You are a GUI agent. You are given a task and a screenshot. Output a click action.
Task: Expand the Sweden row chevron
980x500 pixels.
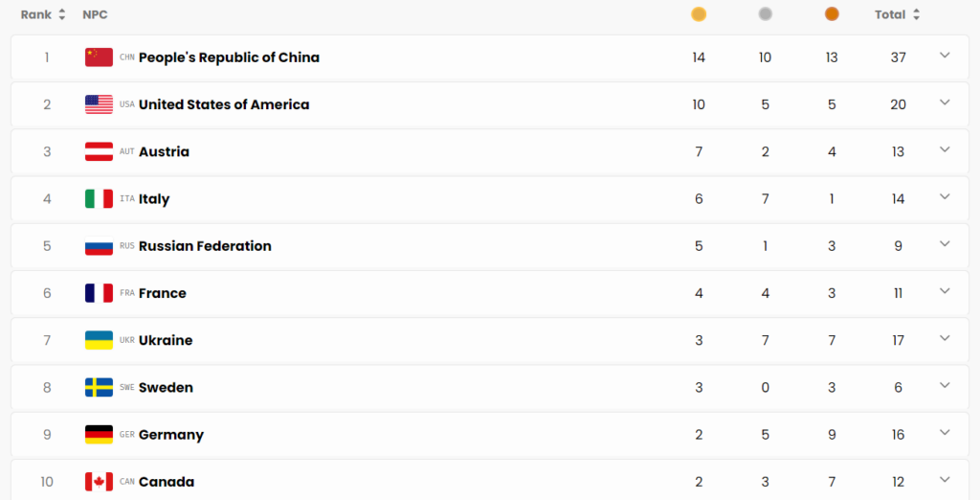(945, 386)
